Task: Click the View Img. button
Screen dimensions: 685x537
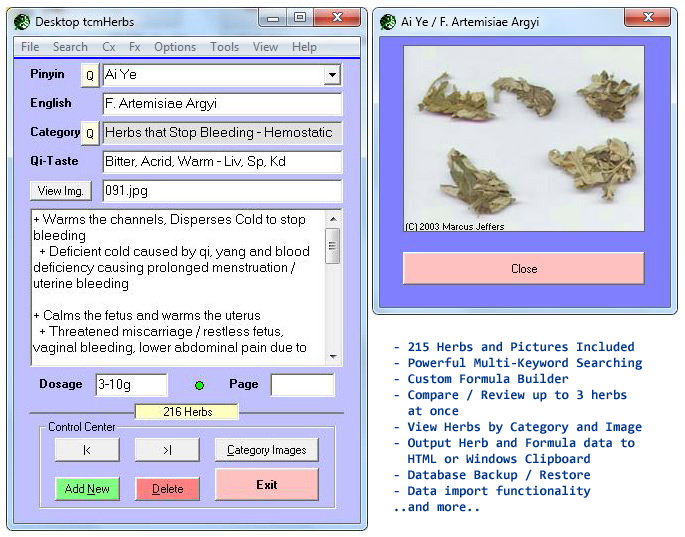Action: pos(61,191)
